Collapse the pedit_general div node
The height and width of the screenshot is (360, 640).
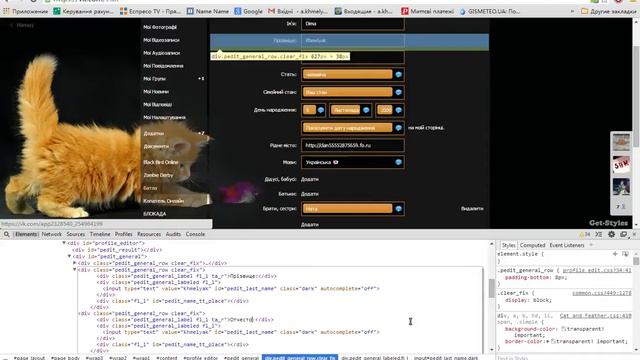pos(69,256)
